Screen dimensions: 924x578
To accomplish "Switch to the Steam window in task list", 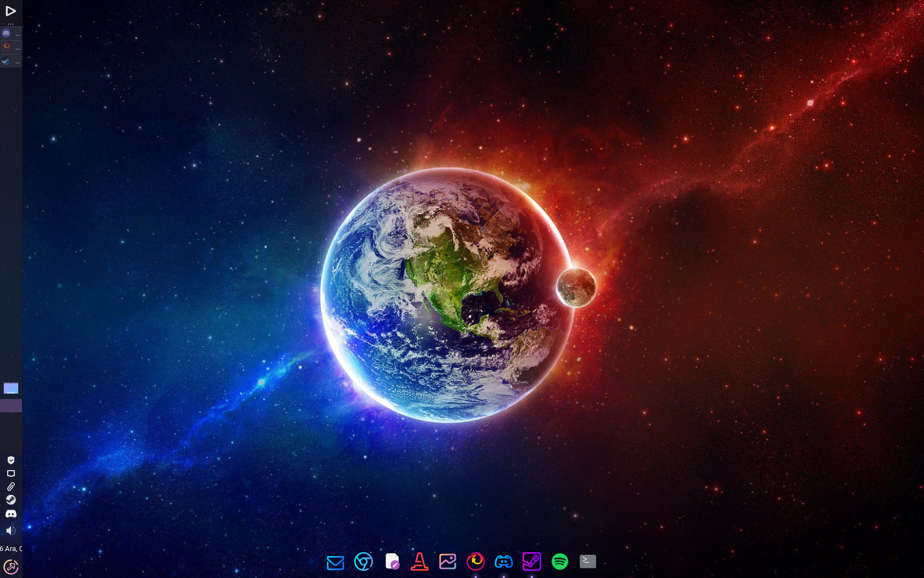I will coord(11,61).
